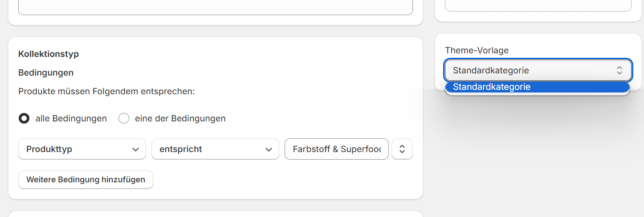Click the chevron arrow on the entspricht dropdown
The height and width of the screenshot is (217, 644).
269,149
